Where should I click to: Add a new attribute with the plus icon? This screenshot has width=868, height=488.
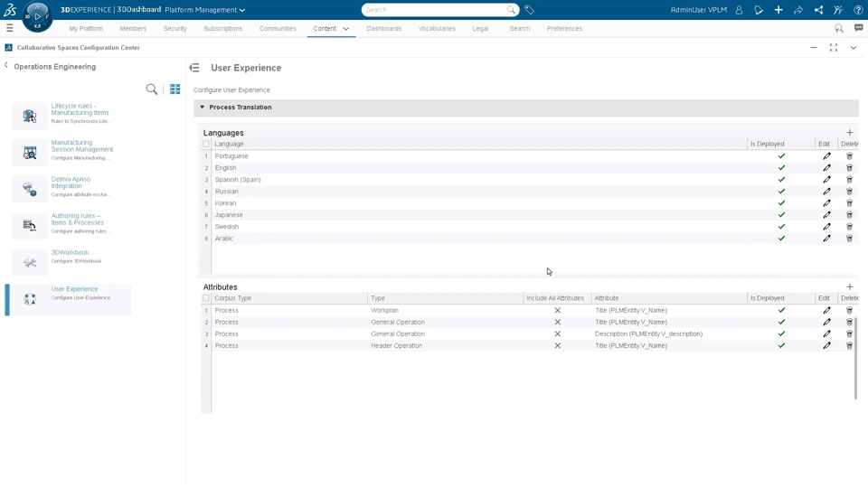(850, 286)
